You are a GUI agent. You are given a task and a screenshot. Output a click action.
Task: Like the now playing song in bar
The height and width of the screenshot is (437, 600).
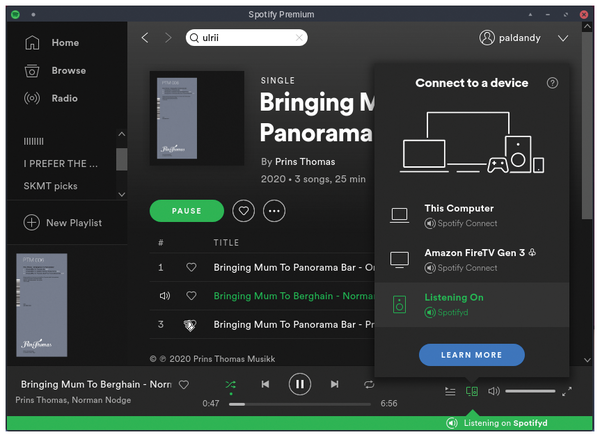(x=184, y=385)
